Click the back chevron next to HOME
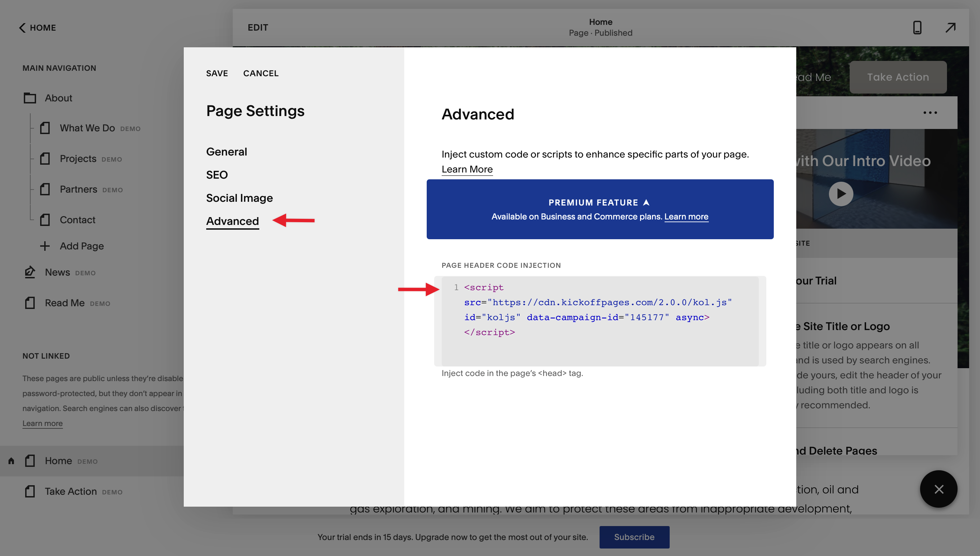Image resolution: width=980 pixels, height=556 pixels. pos(22,28)
